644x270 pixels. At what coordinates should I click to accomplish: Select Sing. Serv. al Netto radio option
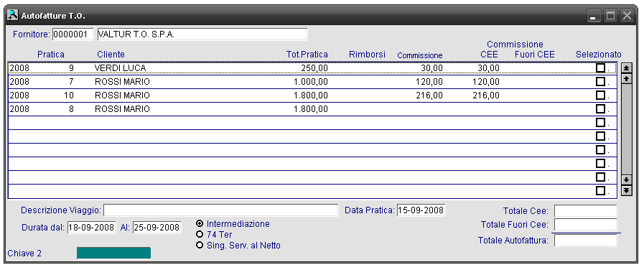coord(200,246)
